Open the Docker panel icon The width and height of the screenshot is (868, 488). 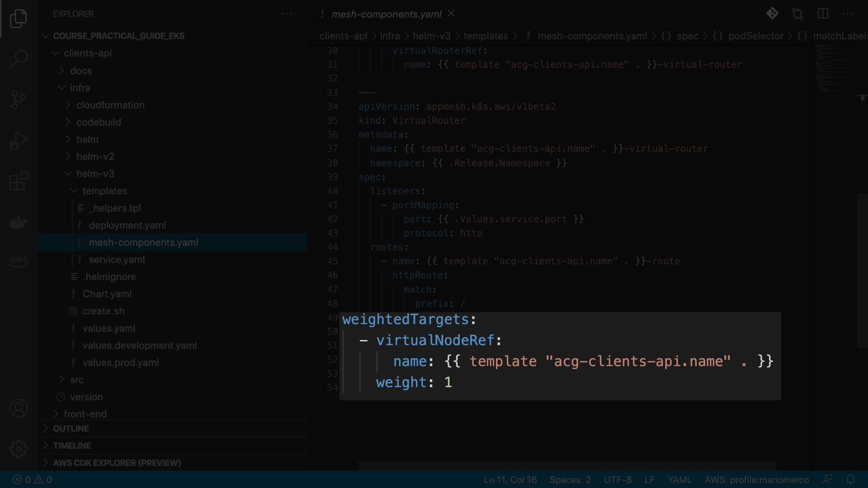pyautogui.click(x=19, y=222)
